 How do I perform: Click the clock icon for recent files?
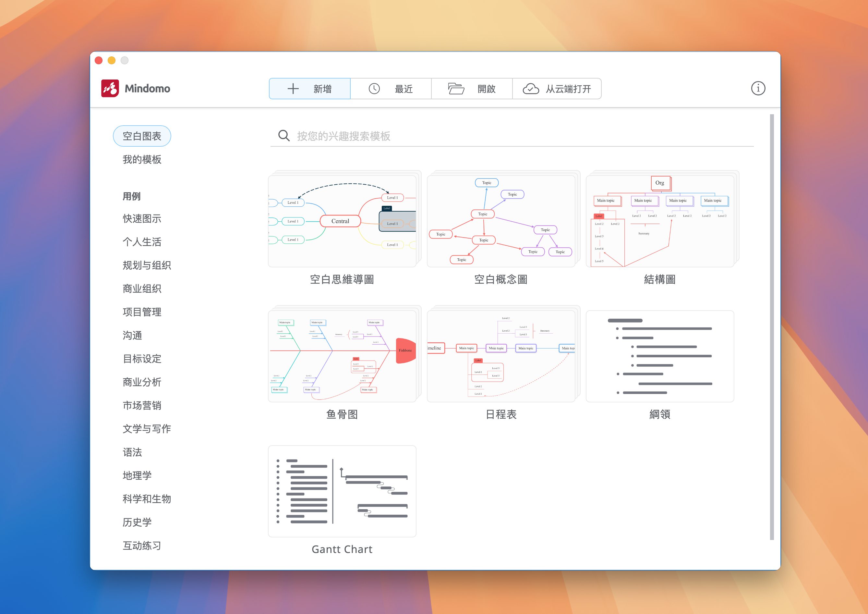(374, 89)
